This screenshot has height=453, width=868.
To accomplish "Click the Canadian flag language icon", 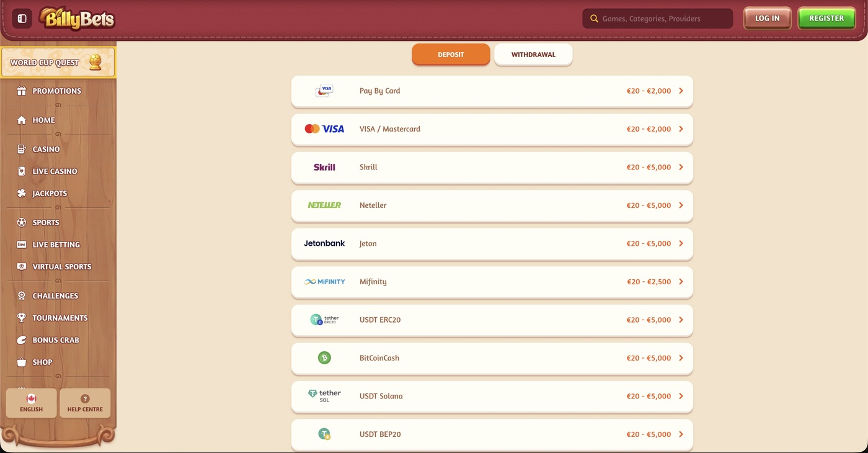I will click(x=31, y=398).
